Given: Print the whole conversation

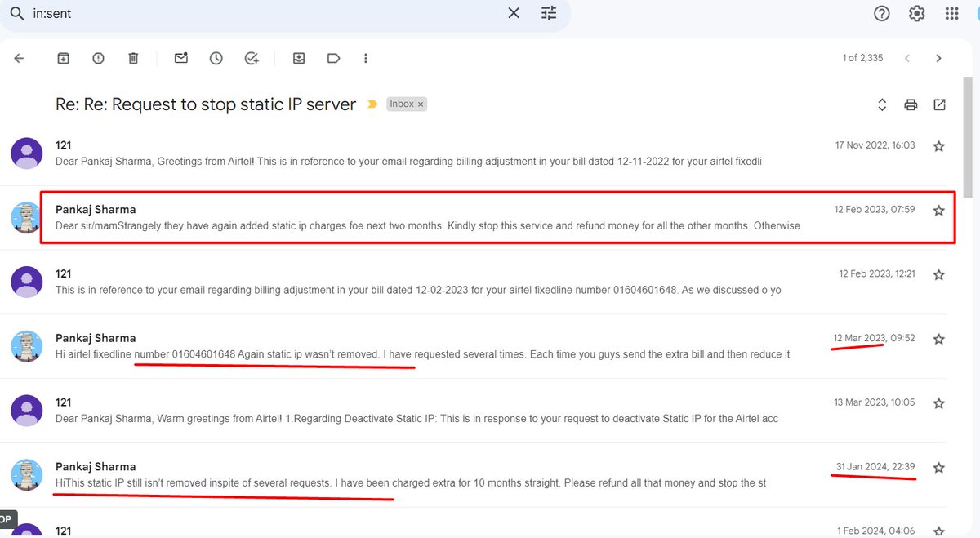Looking at the screenshot, I should [911, 104].
